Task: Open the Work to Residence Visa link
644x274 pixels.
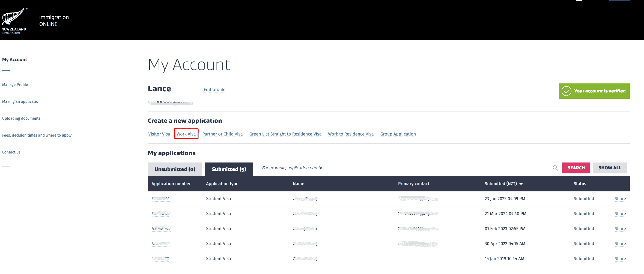Action: click(351, 134)
